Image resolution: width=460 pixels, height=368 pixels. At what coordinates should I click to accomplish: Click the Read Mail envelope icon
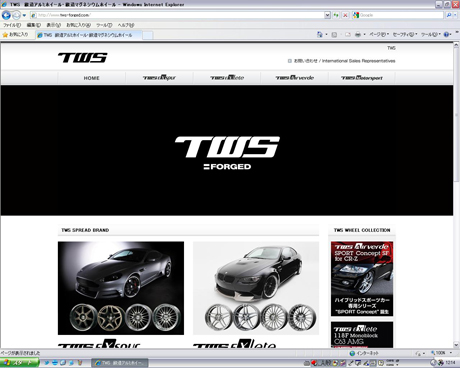pos(348,34)
